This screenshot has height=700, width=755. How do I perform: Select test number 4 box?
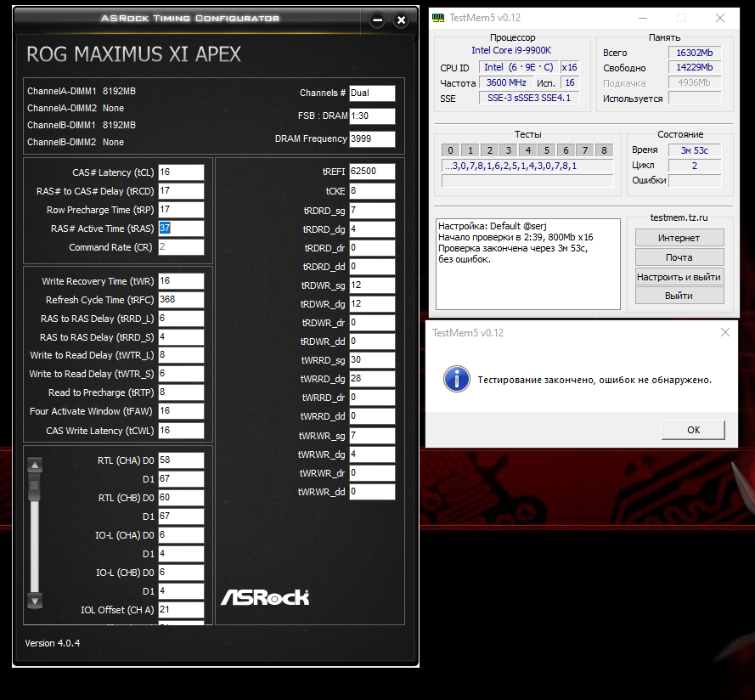click(x=527, y=150)
